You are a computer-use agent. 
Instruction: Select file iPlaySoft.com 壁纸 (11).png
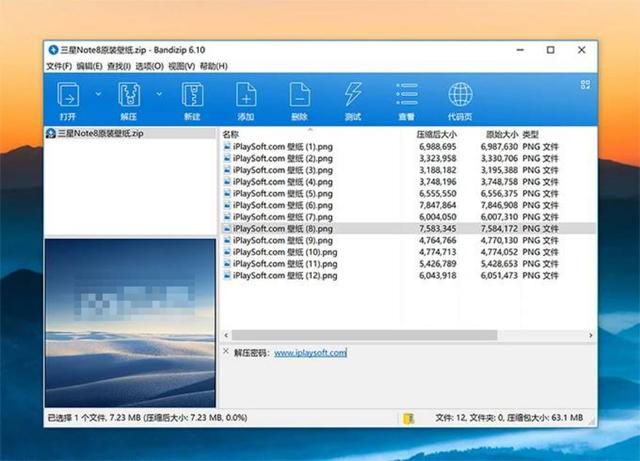pos(285,264)
